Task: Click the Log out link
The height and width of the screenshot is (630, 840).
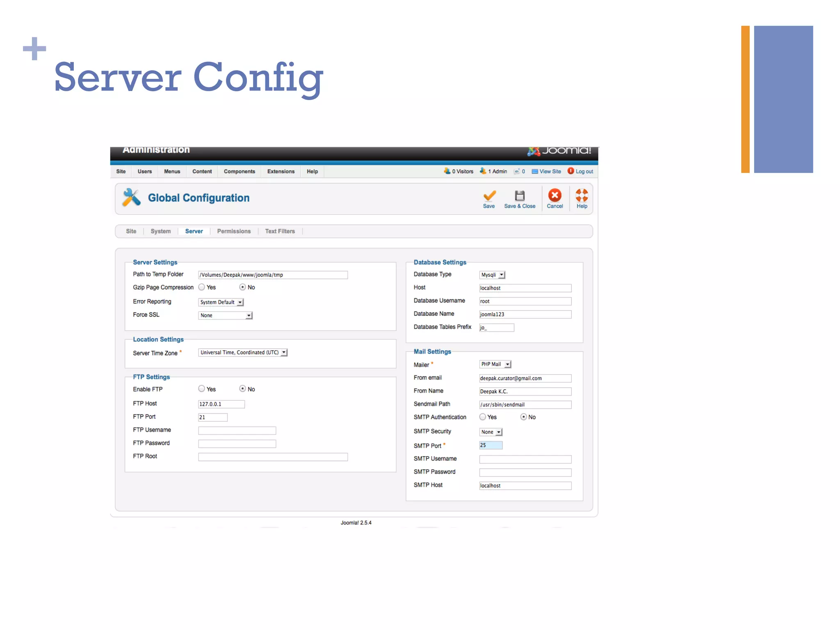Action: point(584,171)
